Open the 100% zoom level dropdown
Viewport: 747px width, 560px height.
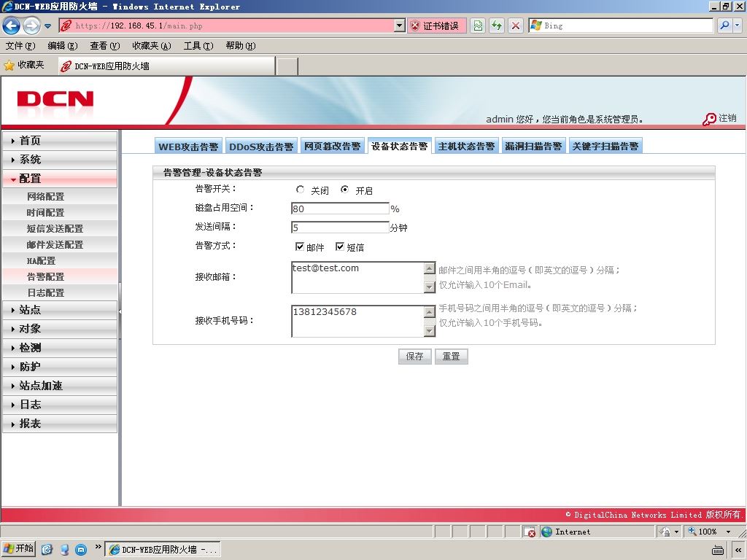click(729, 532)
